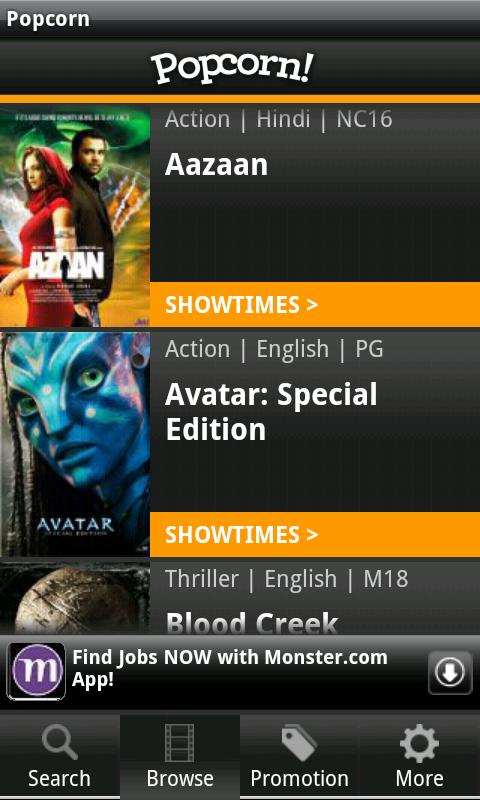Open the More gear icon

tap(419, 743)
